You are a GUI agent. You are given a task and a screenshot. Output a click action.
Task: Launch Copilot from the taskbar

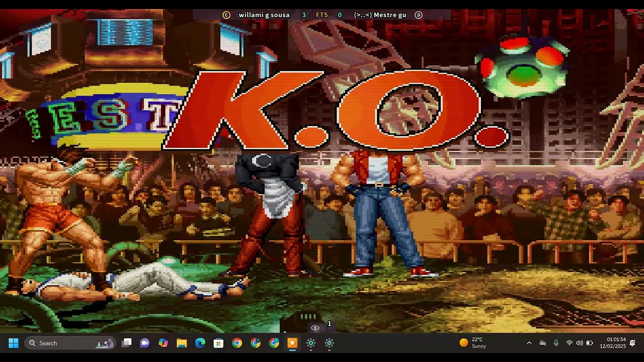tap(163, 343)
